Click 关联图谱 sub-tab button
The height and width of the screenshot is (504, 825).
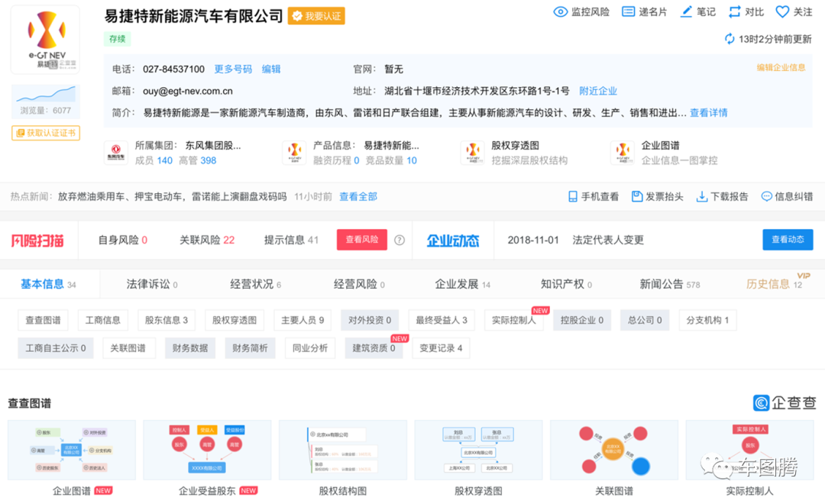[x=128, y=347]
